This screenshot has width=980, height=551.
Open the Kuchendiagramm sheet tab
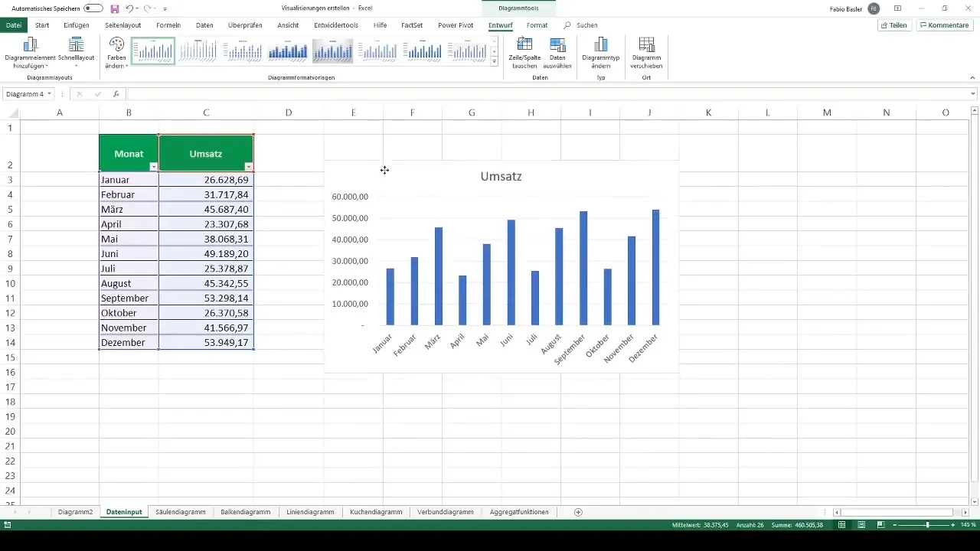point(376,512)
